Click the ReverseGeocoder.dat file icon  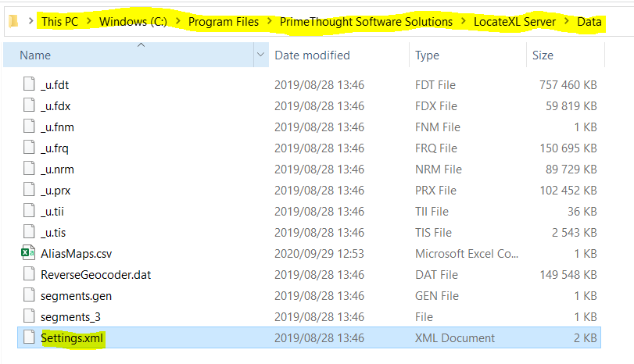(29, 274)
